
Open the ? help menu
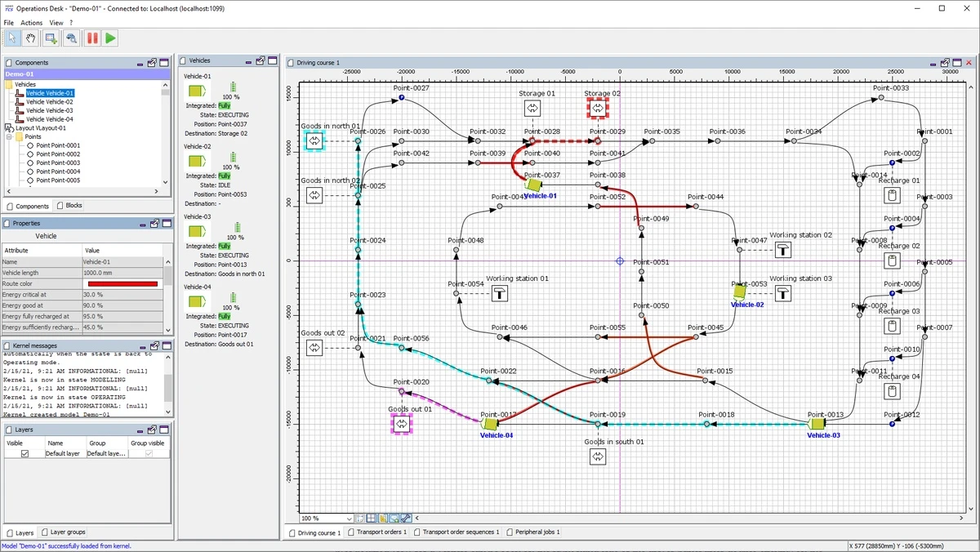[71, 22]
